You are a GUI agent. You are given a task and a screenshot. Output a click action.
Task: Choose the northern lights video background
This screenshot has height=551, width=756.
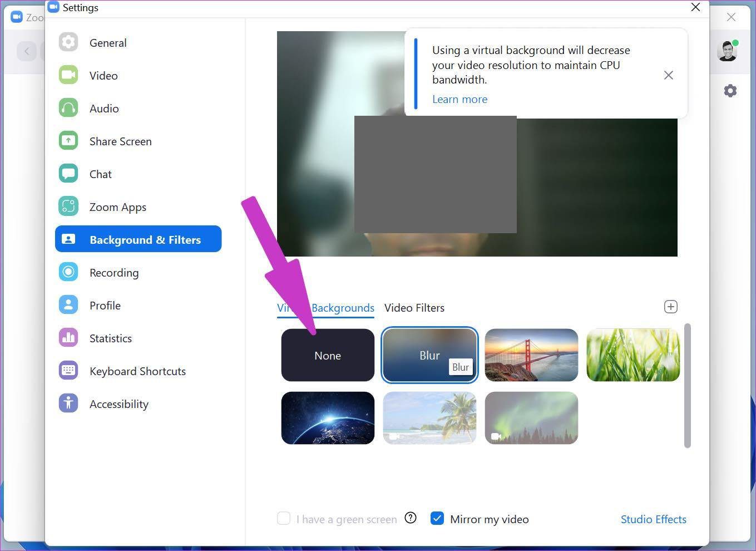pyautogui.click(x=531, y=418)
